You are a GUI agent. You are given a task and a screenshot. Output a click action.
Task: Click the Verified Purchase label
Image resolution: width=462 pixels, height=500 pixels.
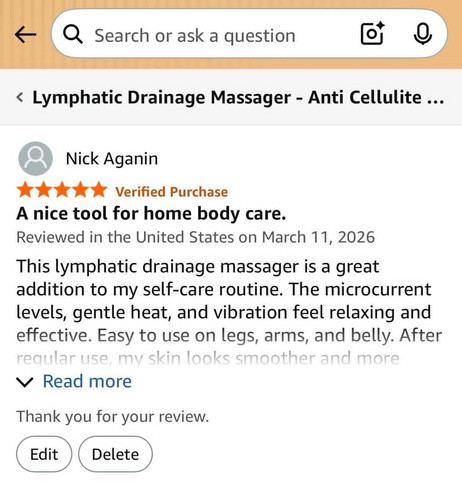coord(172,192)
